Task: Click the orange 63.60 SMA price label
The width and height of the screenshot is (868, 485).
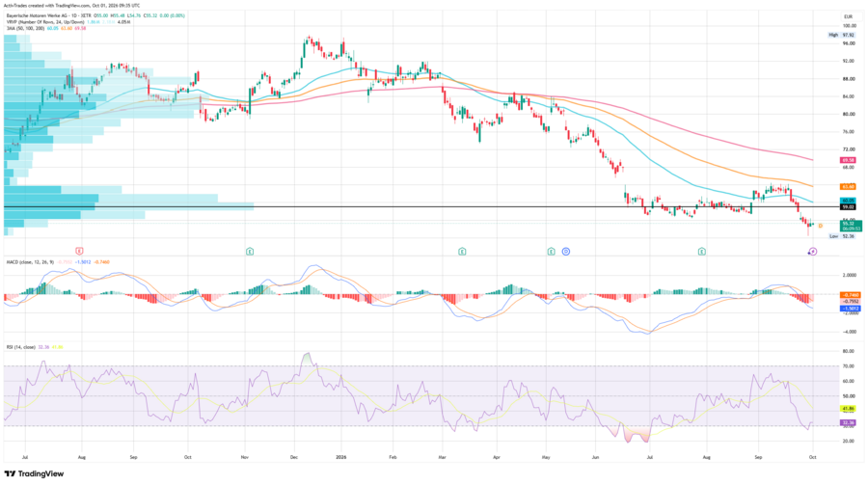Action: (848, 187)
